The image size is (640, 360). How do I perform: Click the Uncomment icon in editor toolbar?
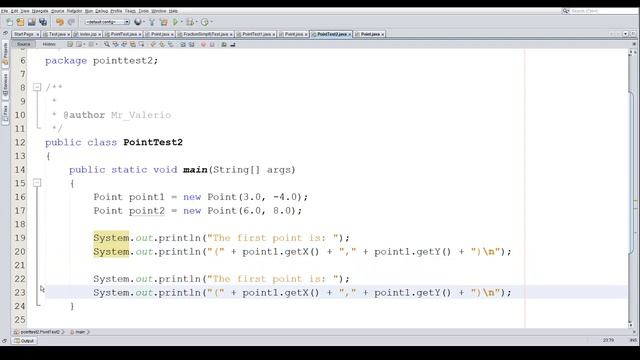(x=233, y=44)
